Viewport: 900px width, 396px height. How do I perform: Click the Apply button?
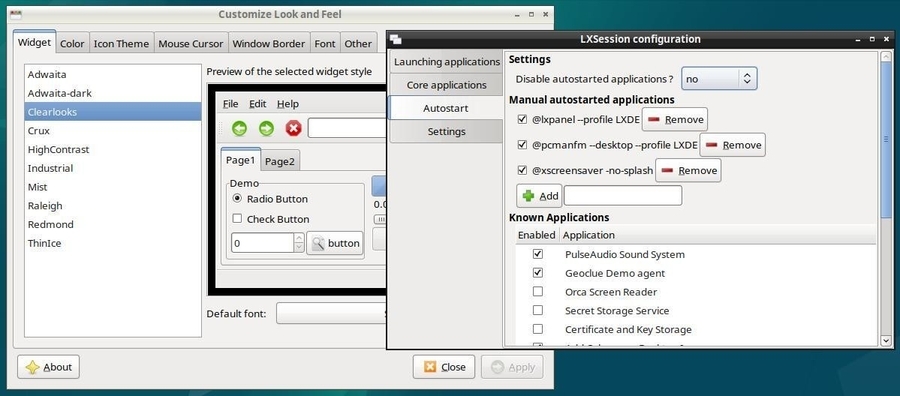512,367
